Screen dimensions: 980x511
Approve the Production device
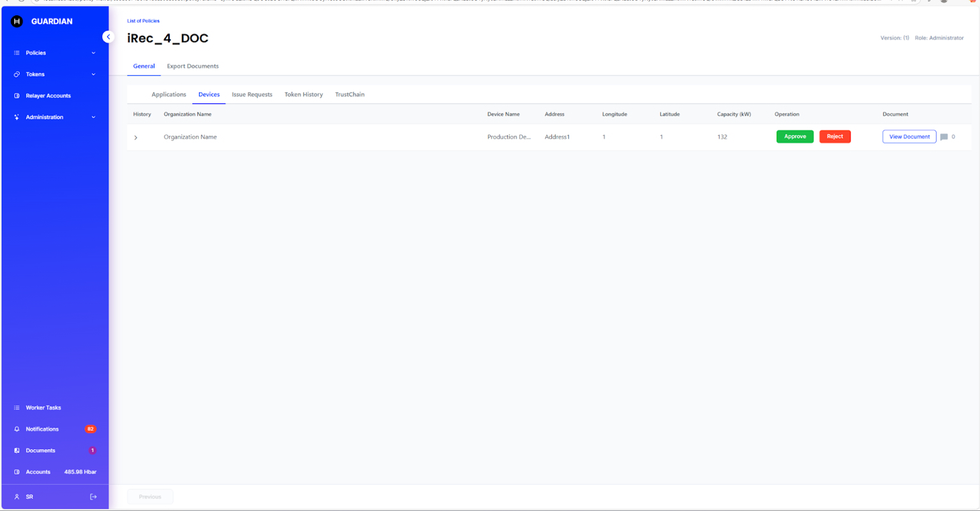794,137
